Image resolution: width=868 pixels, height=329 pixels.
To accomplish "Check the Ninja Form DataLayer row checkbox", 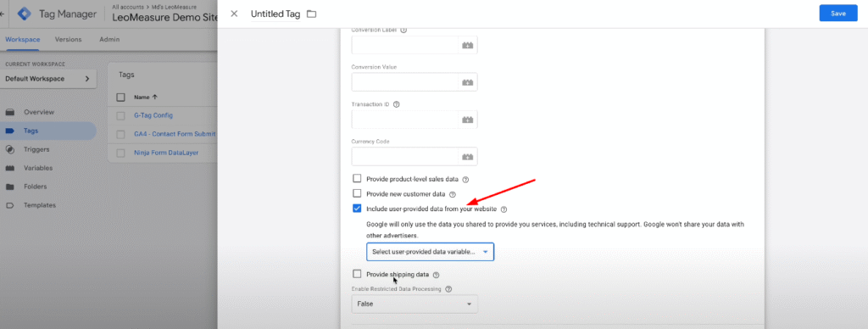I will coord(120,153).
